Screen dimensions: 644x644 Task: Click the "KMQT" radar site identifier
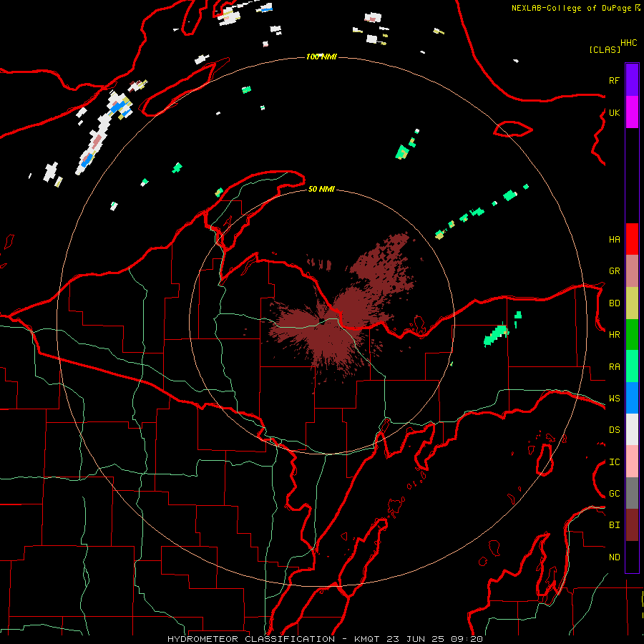coord(367,639)
